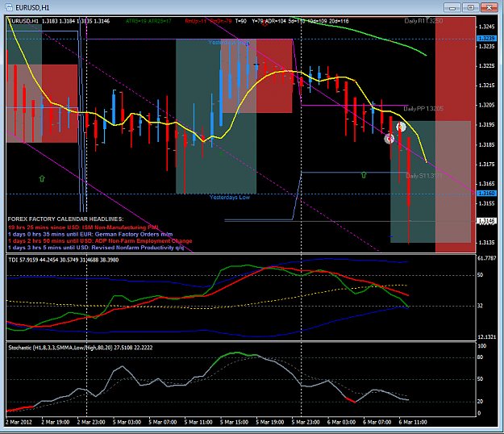The width and height of the screenshot is (504, 434).
Task: Click the 1.3195 price axis value
Action: (x=486, y=125)
